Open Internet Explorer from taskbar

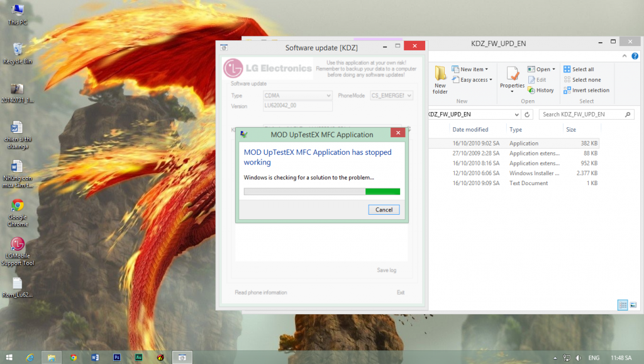(x=30, y=358)
